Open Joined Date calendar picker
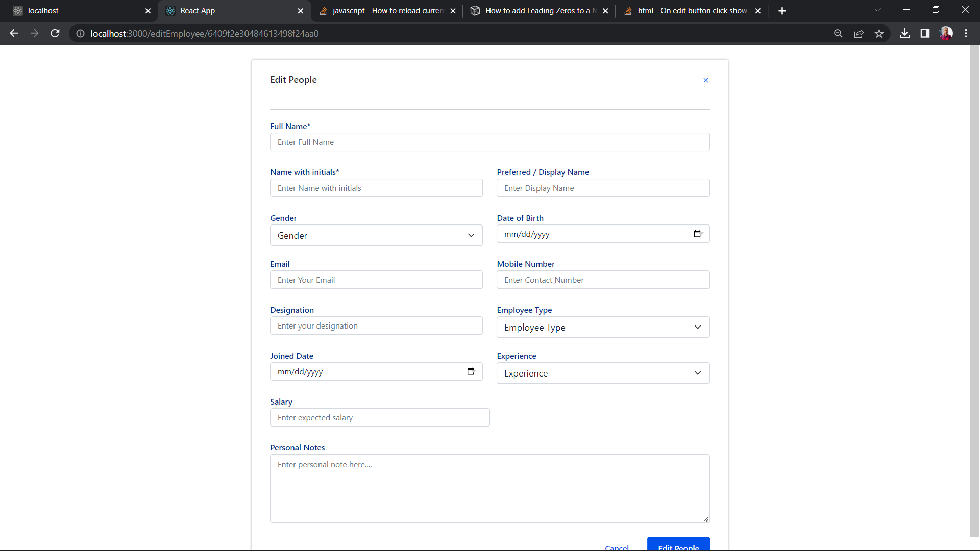Screen dimensions: 980x551 (471, 371)
